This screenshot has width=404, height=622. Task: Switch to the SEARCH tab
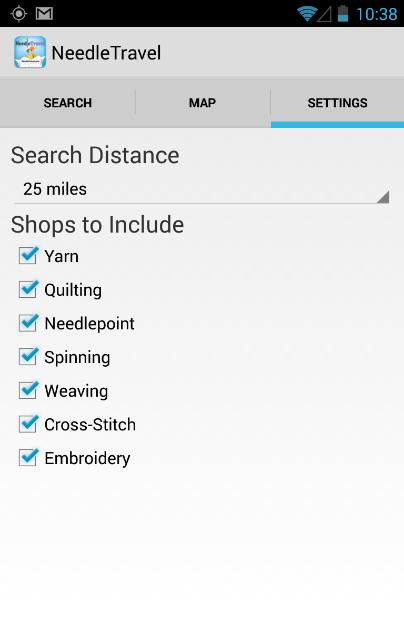point(67,103)
